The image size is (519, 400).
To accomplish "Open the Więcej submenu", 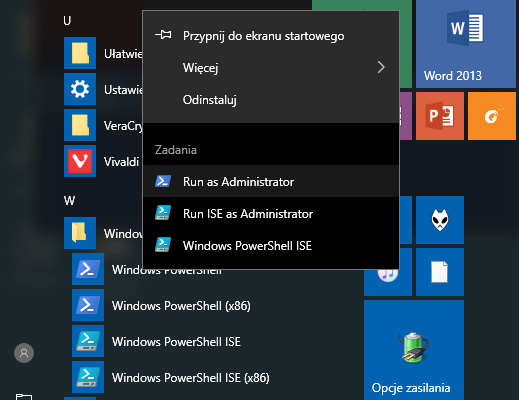I will pyautogui.click(x=271, y=68).
